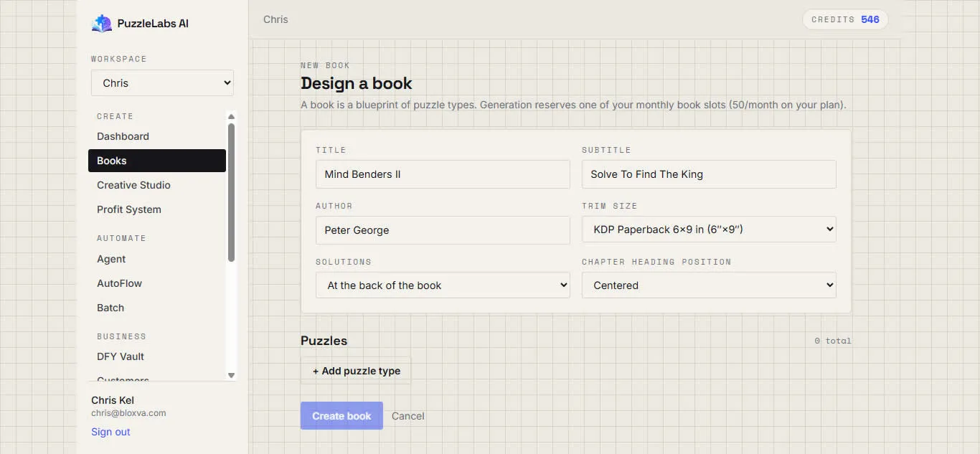Open Profit System page

coord(157,209)
